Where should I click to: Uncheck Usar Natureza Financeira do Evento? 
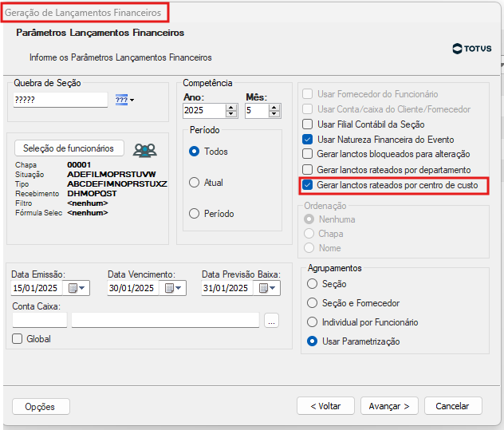coord(308,139)
